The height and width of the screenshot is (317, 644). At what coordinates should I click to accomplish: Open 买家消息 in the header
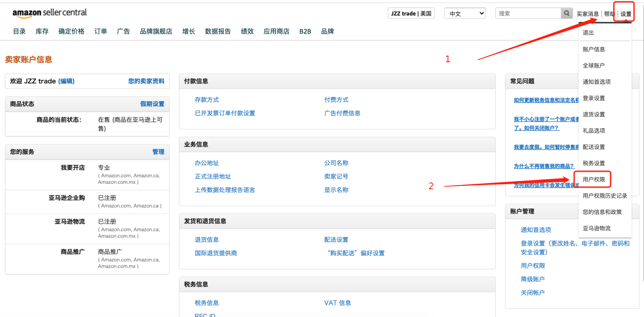click(x=588, y=14)
